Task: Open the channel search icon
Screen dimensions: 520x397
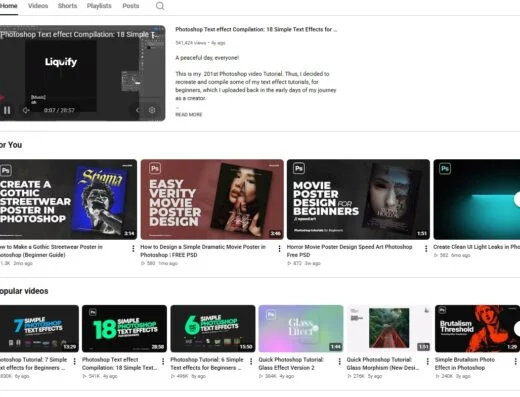Action: tap(160, 6)
